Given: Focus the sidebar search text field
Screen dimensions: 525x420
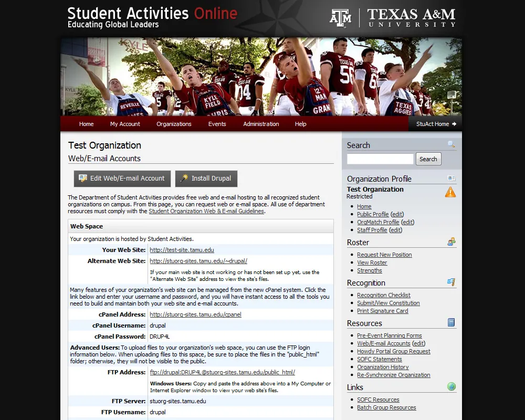Looking at the screenshot, I should (x=380, y=159).
